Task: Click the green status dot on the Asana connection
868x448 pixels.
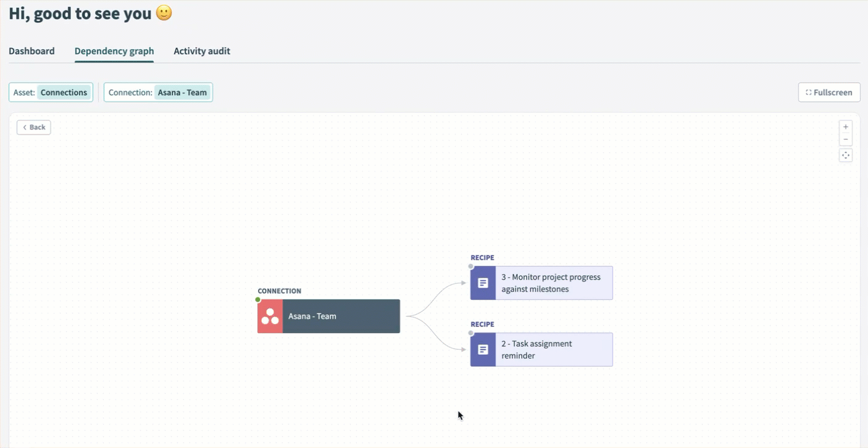Action: click(x=257, y=299)
